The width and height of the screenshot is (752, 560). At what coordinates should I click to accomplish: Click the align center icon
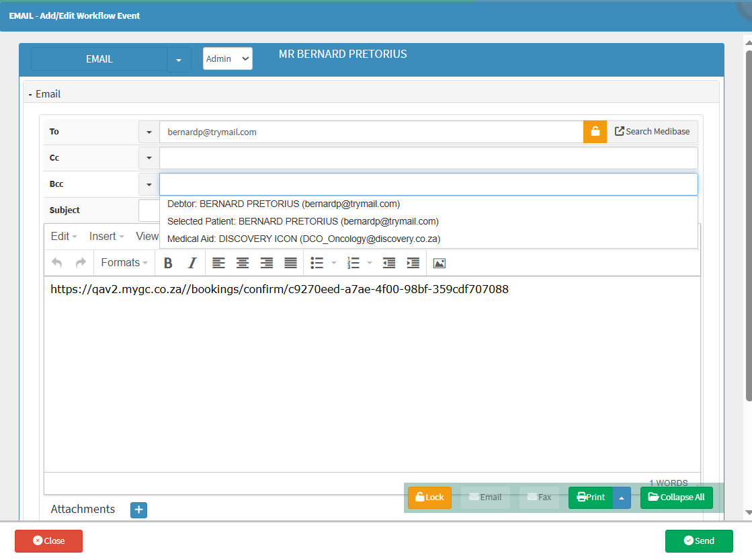pyautogui.click(x=242, y=263)
